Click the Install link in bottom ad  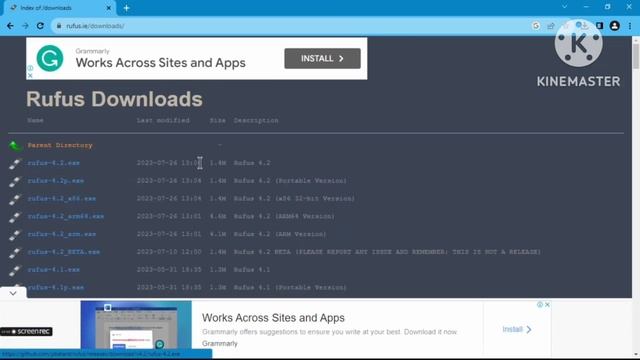click(517, 329)
